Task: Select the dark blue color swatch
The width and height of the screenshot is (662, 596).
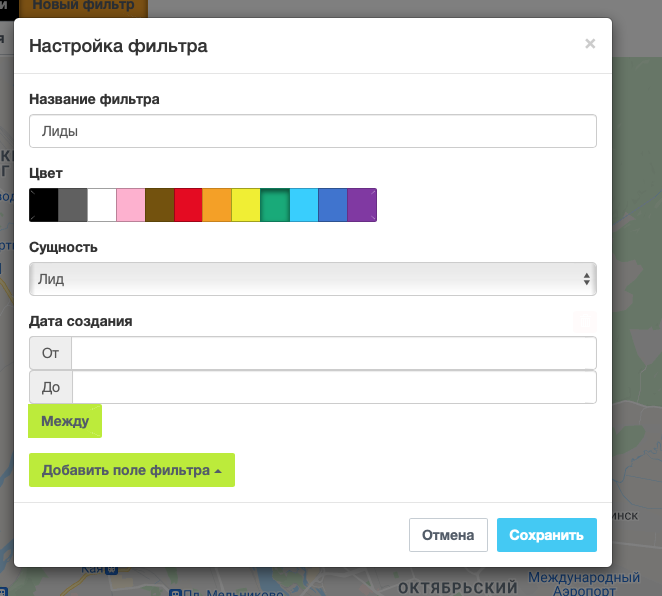Action: click(333, 204)
